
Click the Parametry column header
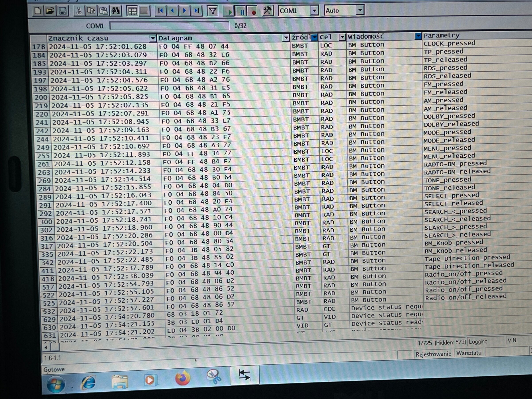pos(477,35)
